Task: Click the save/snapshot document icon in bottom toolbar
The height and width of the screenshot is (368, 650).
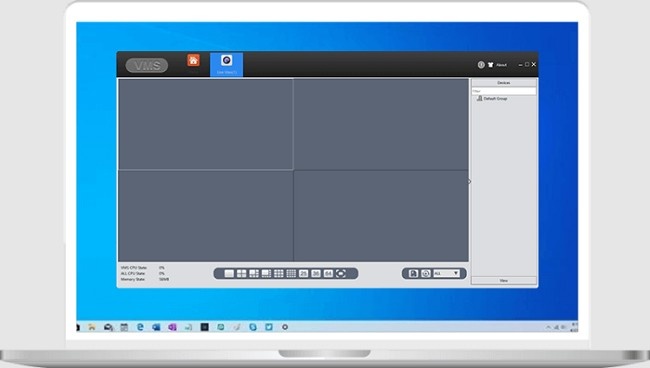Action: pyautogui.click(x=413, y=274)
